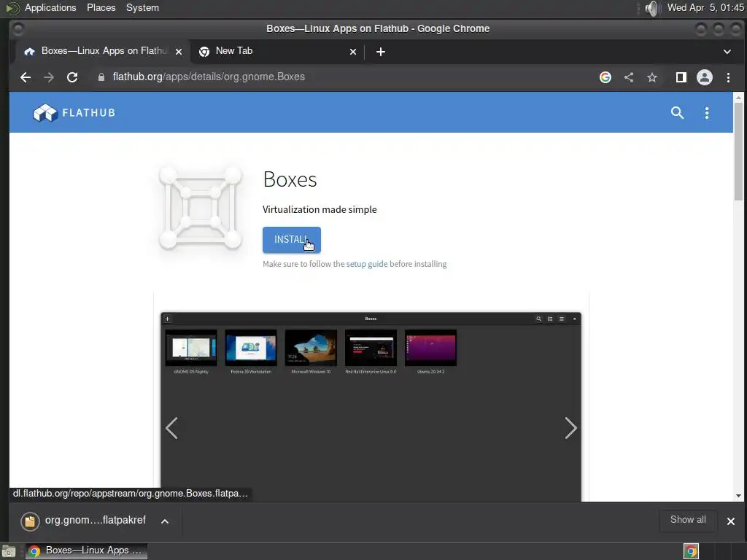Click the forward navigation arrow

point(49,77)
